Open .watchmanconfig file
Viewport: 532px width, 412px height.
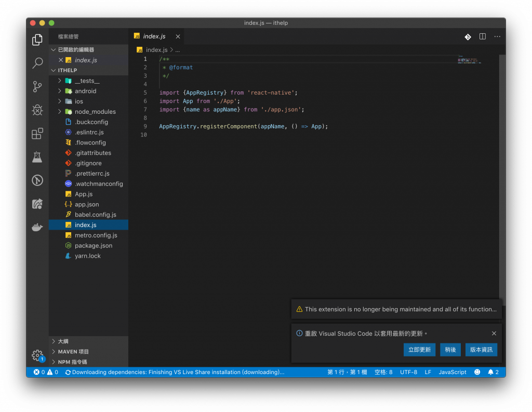(x=88, y=183)
